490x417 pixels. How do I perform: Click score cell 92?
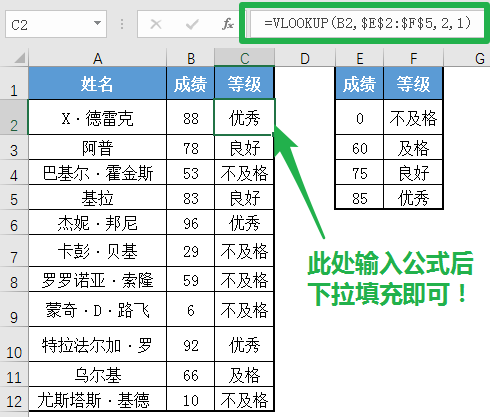coord(190,344)
